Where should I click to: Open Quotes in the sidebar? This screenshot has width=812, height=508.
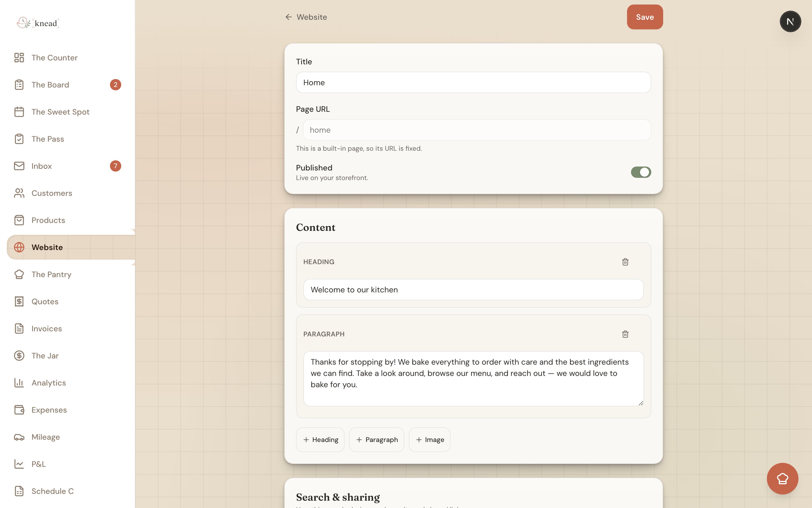[x=67, y=301]
